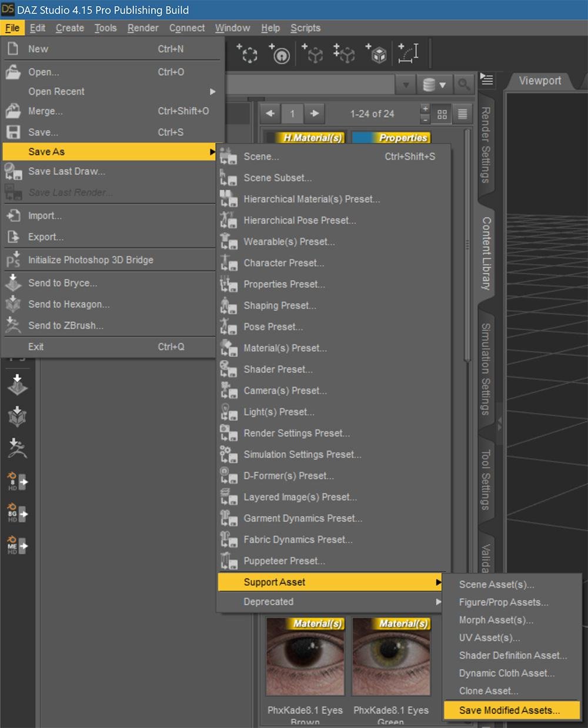Select Hierarchical Material(s) Preset... option
This screenshot has height=728, width=588.
pyautogui.click(x=334, y=199)
